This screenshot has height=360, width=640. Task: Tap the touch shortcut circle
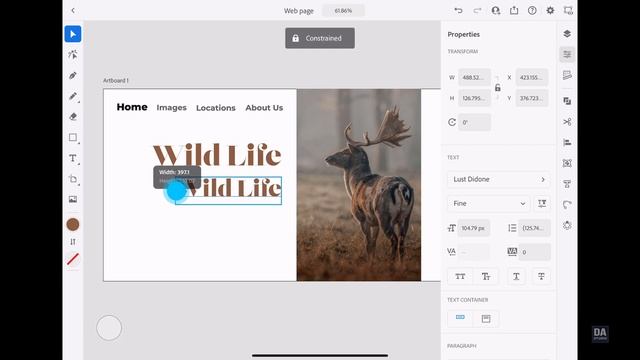point(109,328)
